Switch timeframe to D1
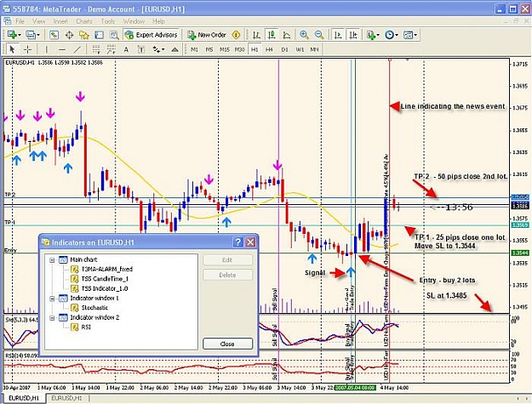The width and height of the screenshot is (532, 404). click(284, 49)
